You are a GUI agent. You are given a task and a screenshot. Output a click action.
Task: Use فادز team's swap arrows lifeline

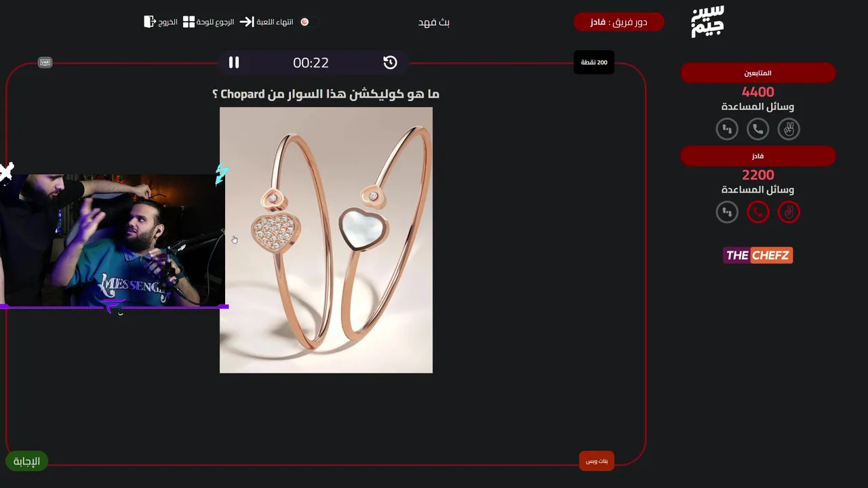(x=727, y=212)
